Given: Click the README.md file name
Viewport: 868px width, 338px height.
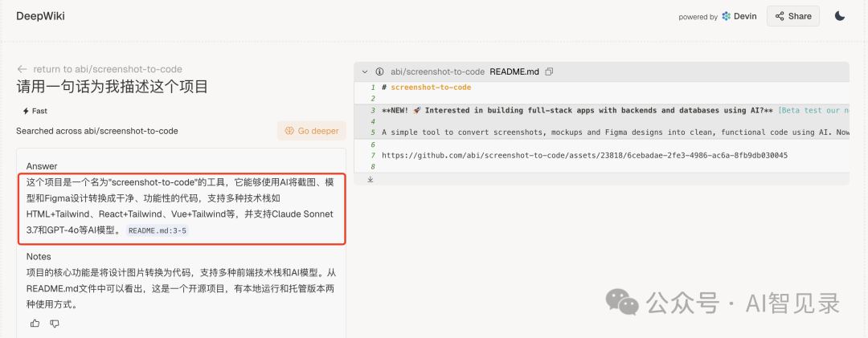Looking at the screenshot, I should tap(514, 71).
